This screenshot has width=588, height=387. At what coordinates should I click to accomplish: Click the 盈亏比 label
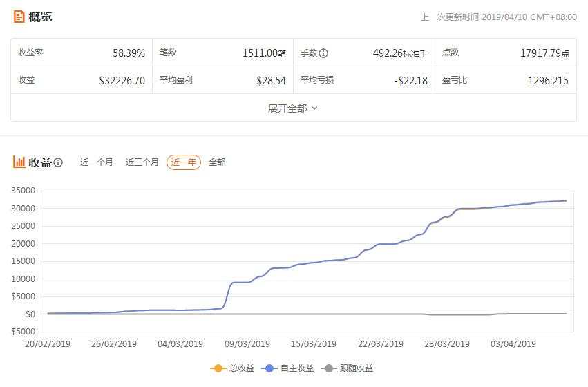455,80
